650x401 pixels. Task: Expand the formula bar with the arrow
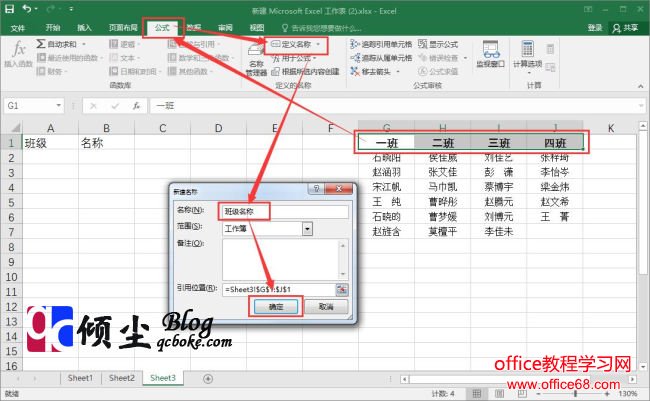[x=641, y=105]
